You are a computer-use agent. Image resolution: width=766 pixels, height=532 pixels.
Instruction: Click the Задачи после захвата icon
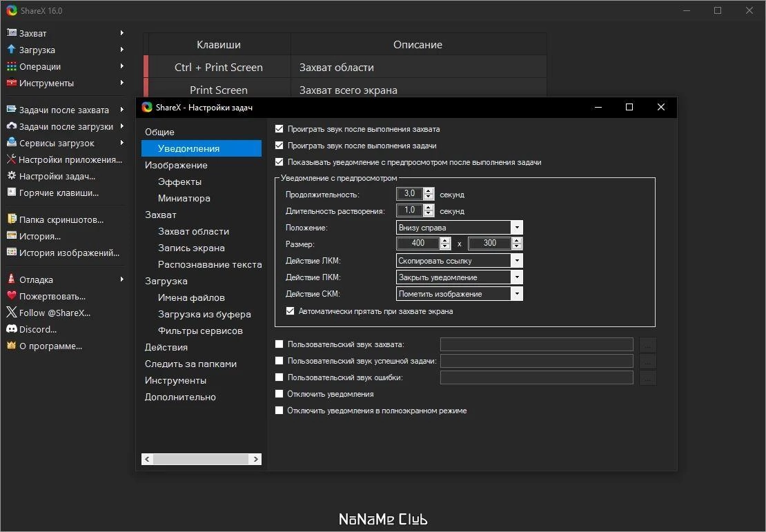(x=12, y=110)
